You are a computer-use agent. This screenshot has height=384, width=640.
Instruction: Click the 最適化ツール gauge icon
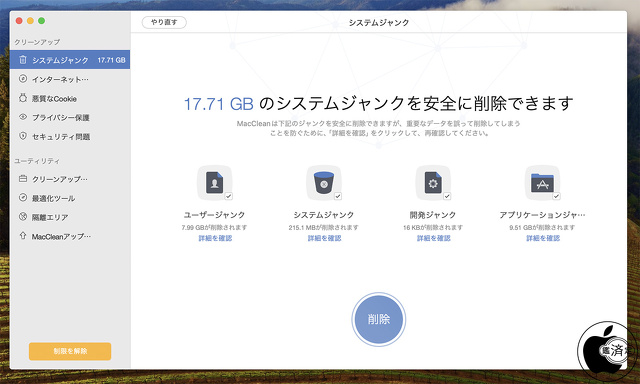(23, 198)
